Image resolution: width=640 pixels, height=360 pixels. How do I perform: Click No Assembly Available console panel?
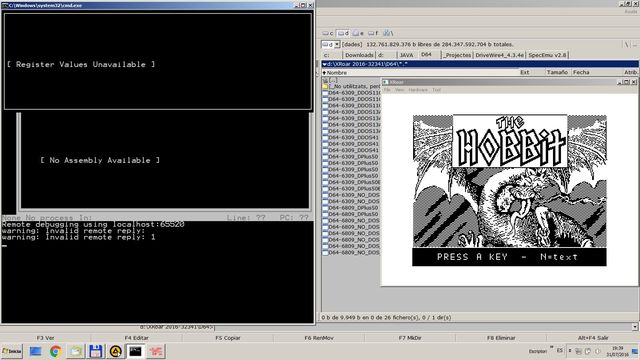(165, 160)
